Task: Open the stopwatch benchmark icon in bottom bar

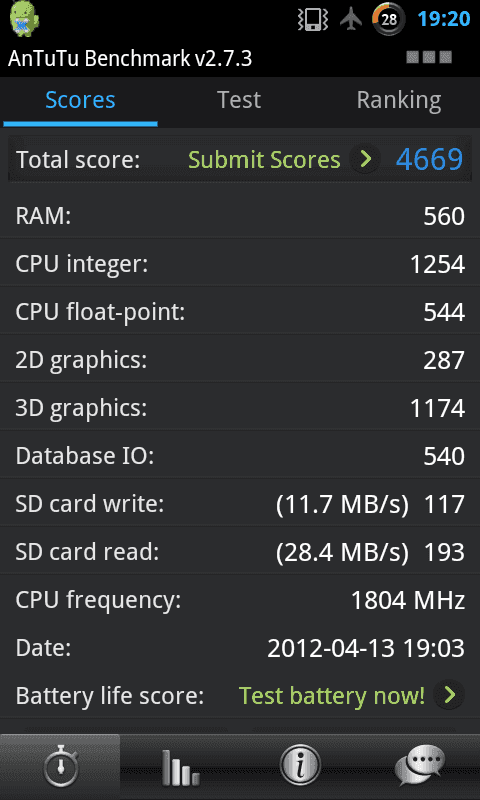Action: click(60, 766)
